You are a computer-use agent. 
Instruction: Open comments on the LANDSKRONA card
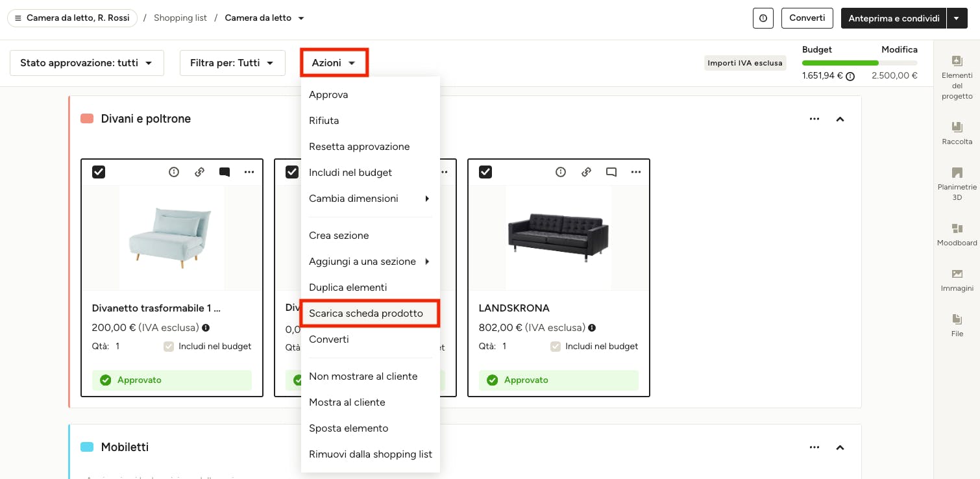611,172
